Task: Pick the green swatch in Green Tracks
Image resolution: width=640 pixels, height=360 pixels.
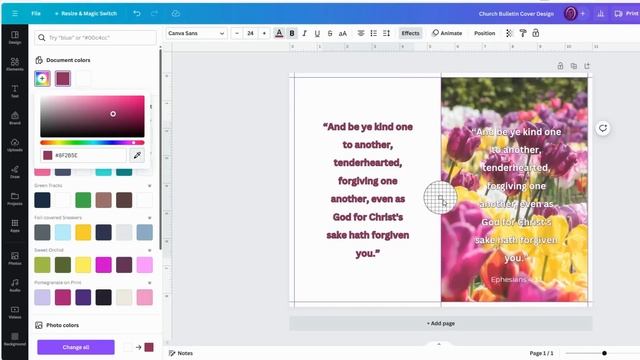Action: click(x=83, y=200)
